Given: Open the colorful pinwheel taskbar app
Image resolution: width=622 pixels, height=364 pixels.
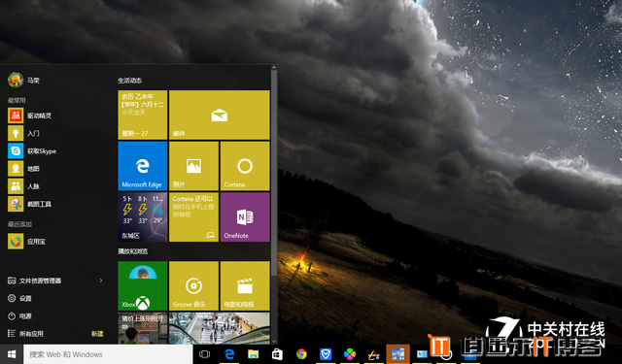Looking at the screenshot, I should coord(350,354).
